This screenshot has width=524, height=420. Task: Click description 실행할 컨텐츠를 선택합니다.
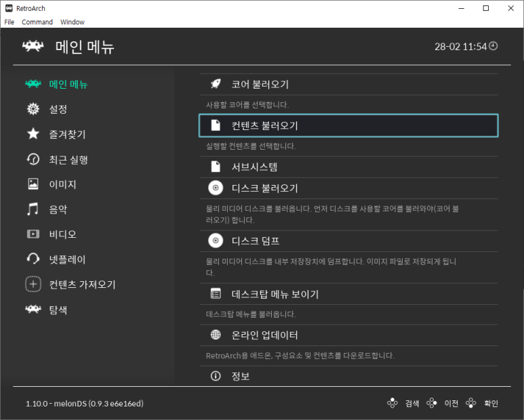pos(251,146)
